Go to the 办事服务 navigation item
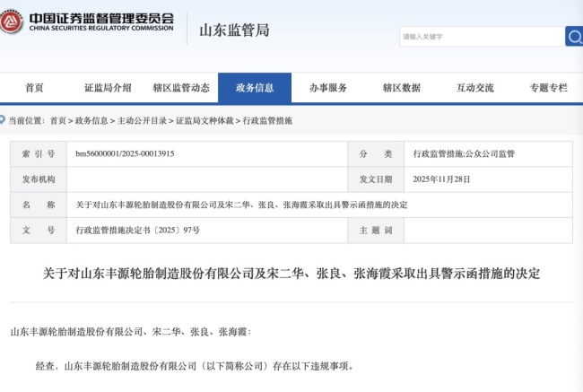The width and height of the screenshot is (583, 392). [328, 88]
